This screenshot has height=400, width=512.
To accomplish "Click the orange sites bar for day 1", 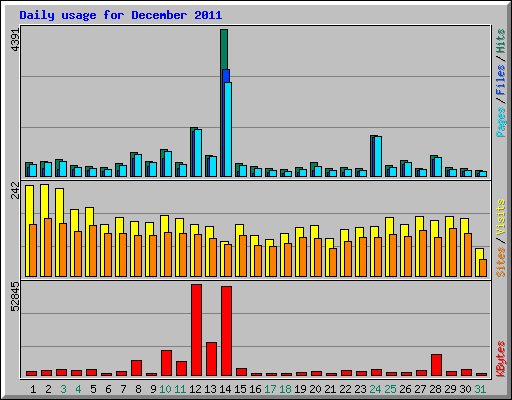I will point(33,250).
